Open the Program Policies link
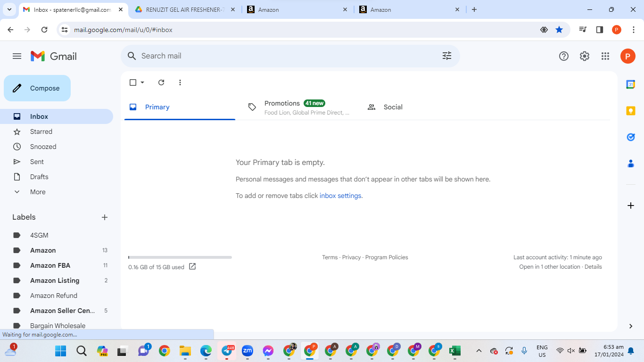Viewport: 644px width, 362px height. [387, 257]
